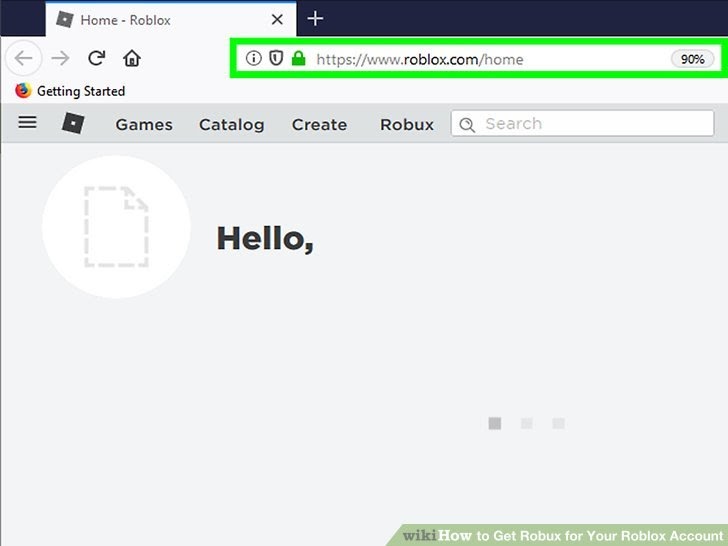The height and width of the screenshot is (546, 728).
Task: Click the Hello, greeting heading
Action: click(x=265, y=239)
